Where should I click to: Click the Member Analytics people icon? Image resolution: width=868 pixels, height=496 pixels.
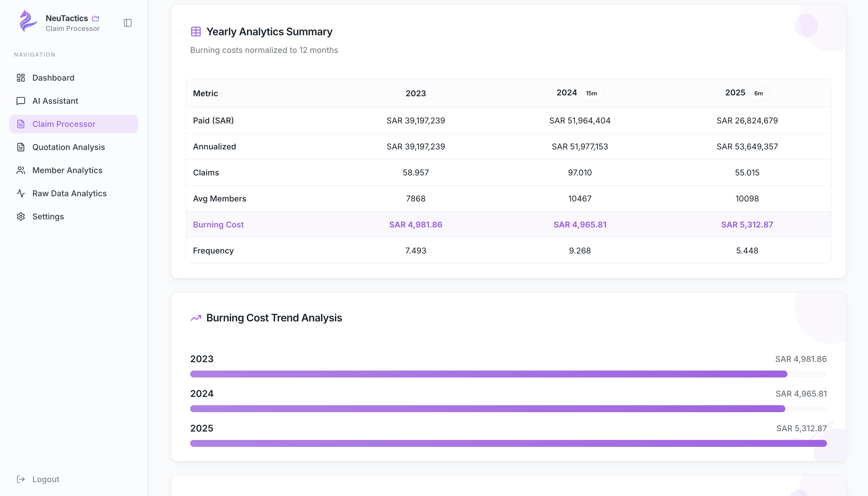[21, 170]
